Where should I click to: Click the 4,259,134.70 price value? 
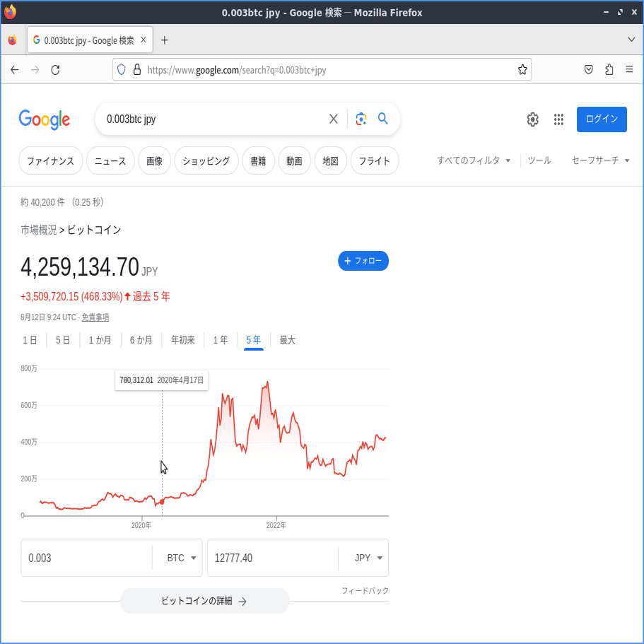point(80,267)
